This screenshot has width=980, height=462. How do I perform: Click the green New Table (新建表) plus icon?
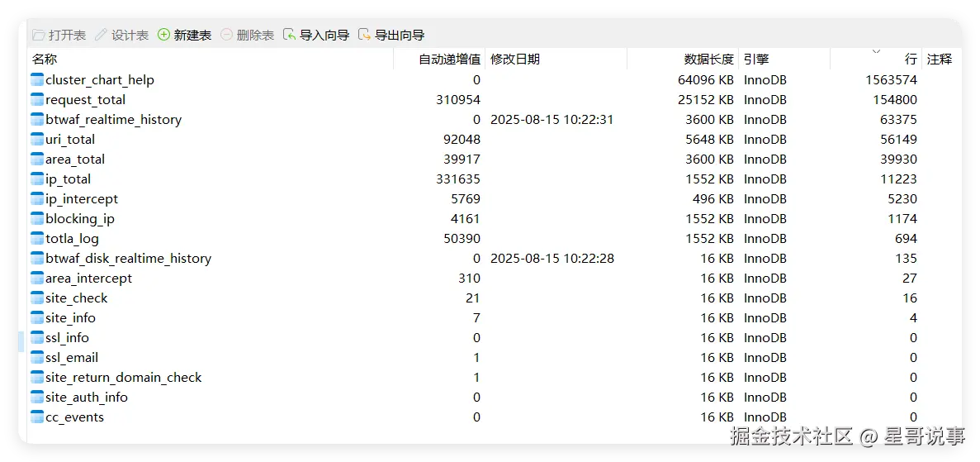[163, 35]
